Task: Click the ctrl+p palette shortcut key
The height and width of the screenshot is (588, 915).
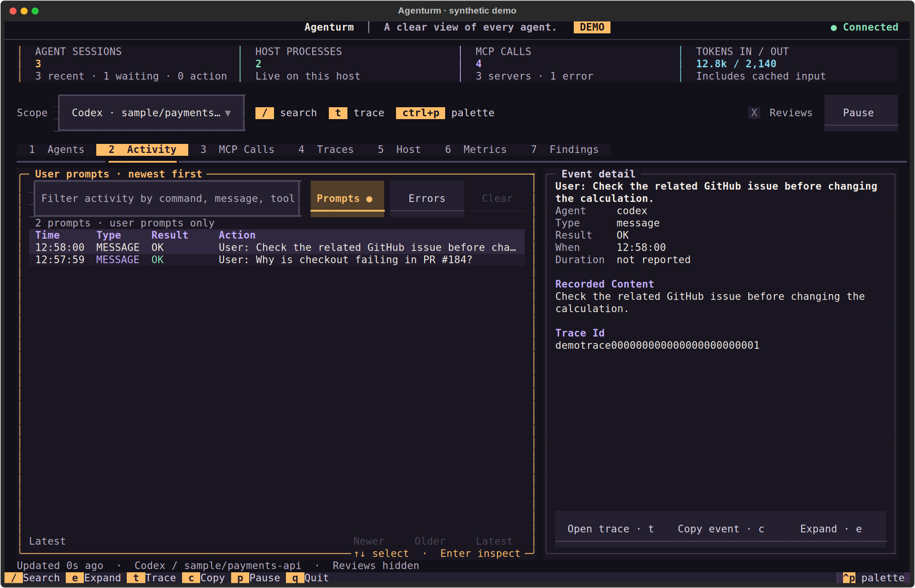Action: 420,113
